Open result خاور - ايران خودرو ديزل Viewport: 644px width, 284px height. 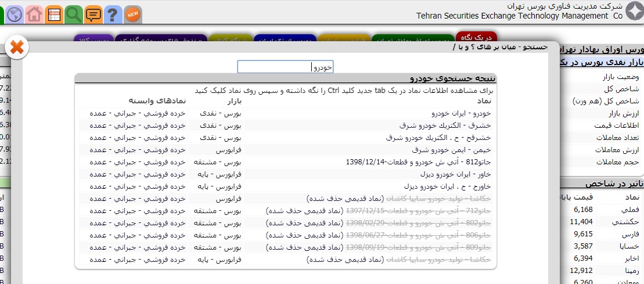click(x=456, y=175)
